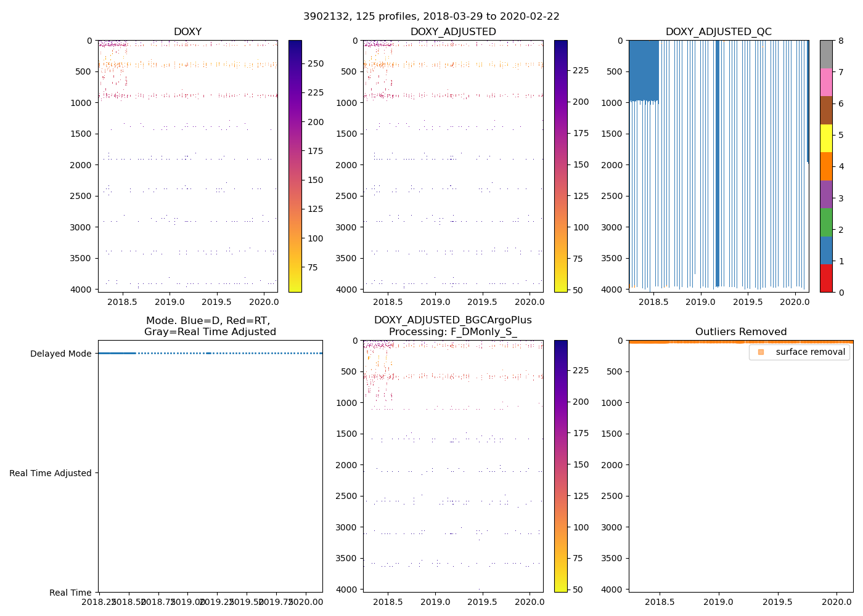The height and width of the screenshot is (616, 863).
Task: Click the figure title with float 3902132
Action: pyautogui.click(x=431, y=17)
